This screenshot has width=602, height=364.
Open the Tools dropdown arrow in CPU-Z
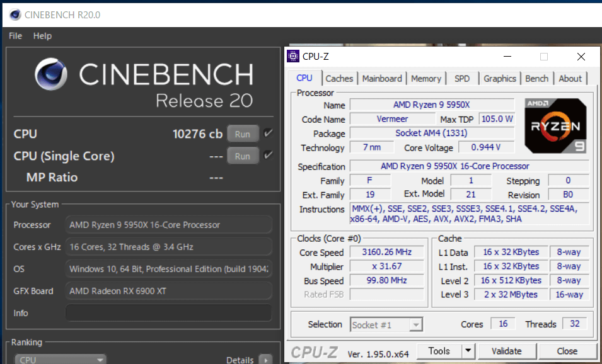click(468, 351)
